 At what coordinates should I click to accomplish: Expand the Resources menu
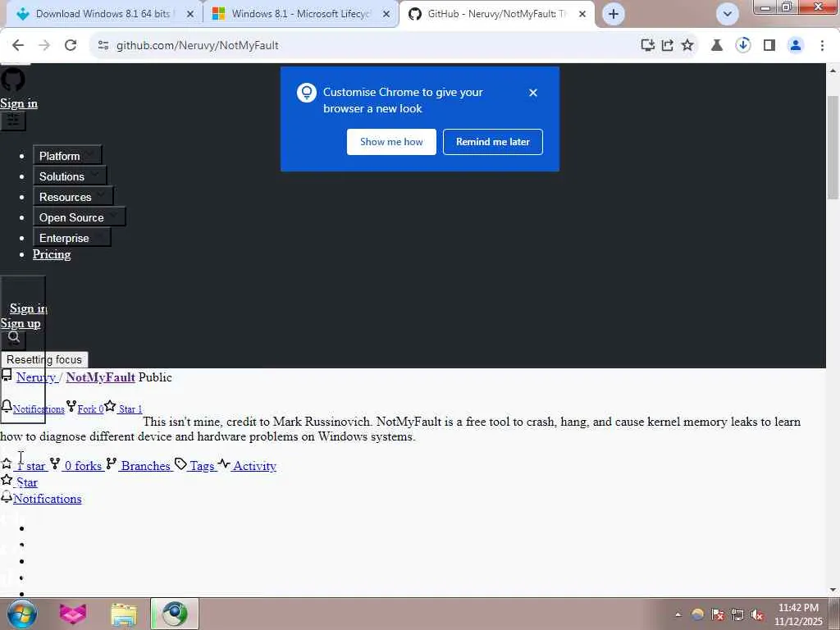tap(73, 197)
